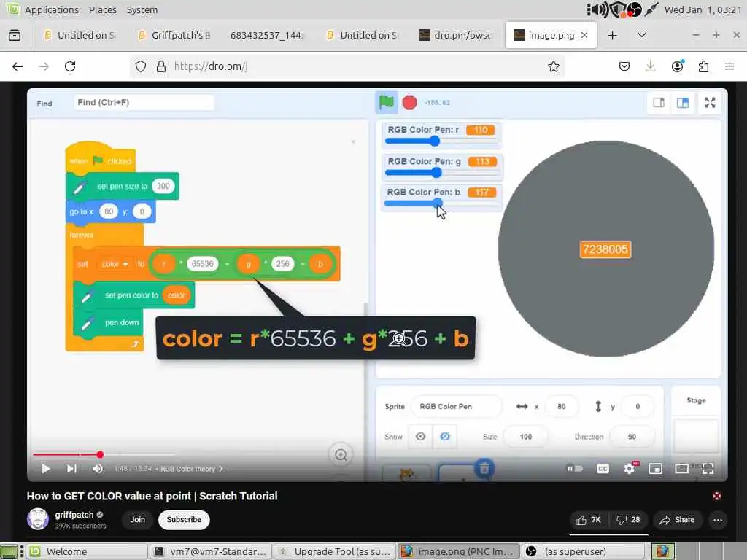Toggle video autoplay switch
The height and width of the screenshot is (560, 747).
coord(575,469)
